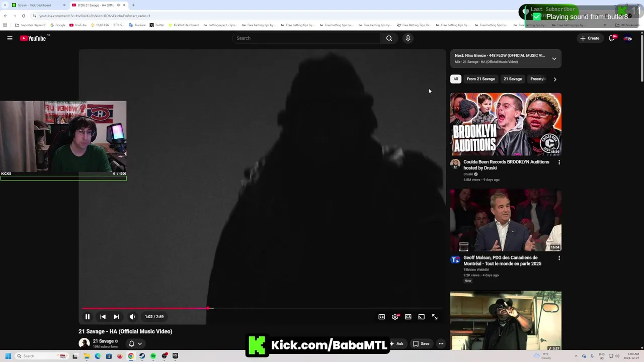The image size is (644, 362).
Task: Close the 21 Savage YouTube tab
Action: pyautogui.click(x=124, y=5)
